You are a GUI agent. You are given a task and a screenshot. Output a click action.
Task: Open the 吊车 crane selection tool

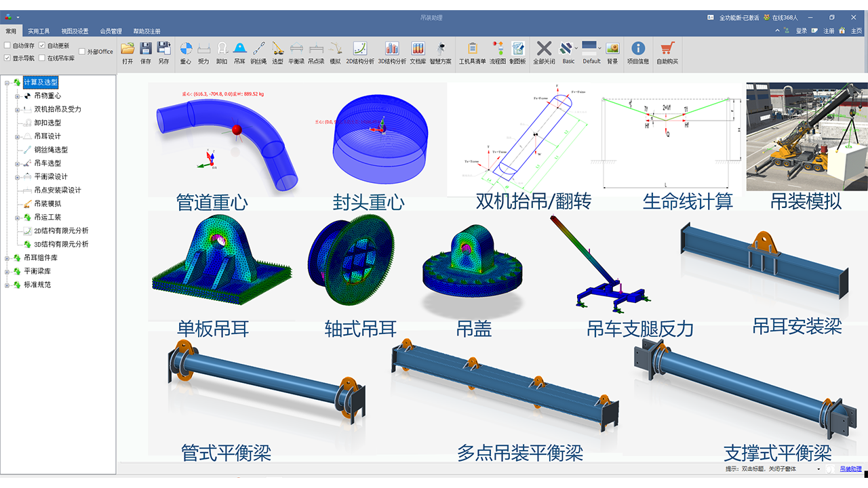(x=277, y=51)
